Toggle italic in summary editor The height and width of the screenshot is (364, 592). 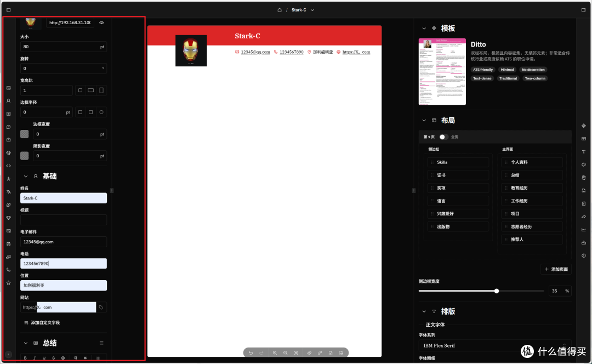[35, 357]
